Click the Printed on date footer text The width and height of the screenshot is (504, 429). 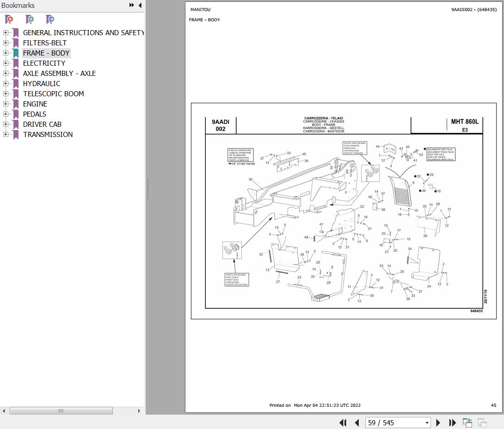pyautogui.click(x=315, y=405)
